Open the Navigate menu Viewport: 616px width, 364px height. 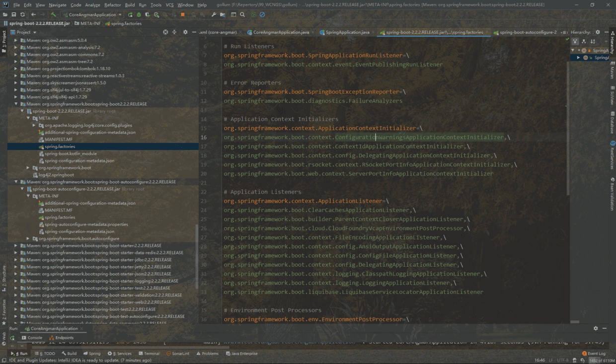click(58, 5)
